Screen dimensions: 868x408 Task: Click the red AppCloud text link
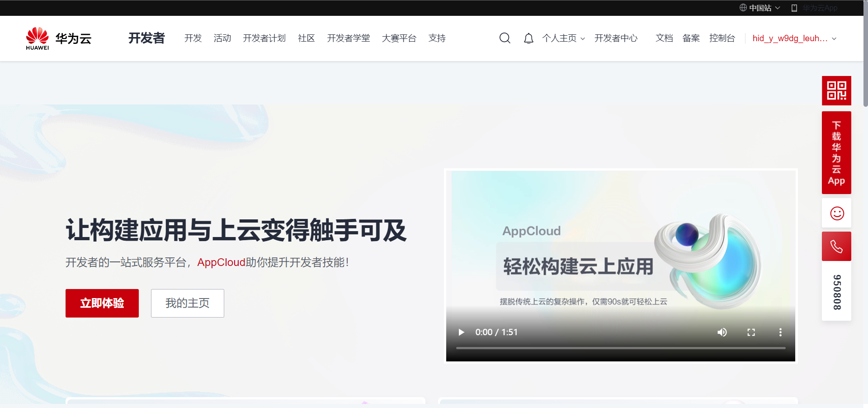pyautogui.click(x=221, y=262)
